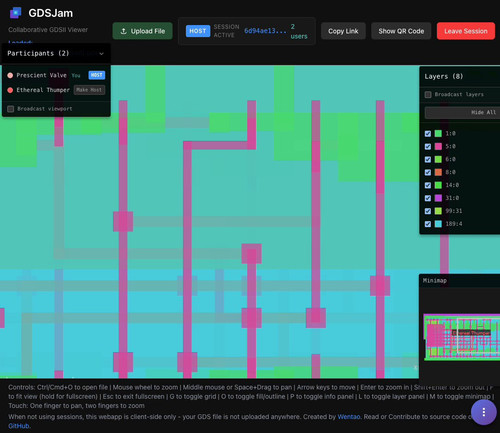Viewport: 500px width, 433px height.
Task: Click Ethereal Thumper participant color dot
Action: coord(10,90)
